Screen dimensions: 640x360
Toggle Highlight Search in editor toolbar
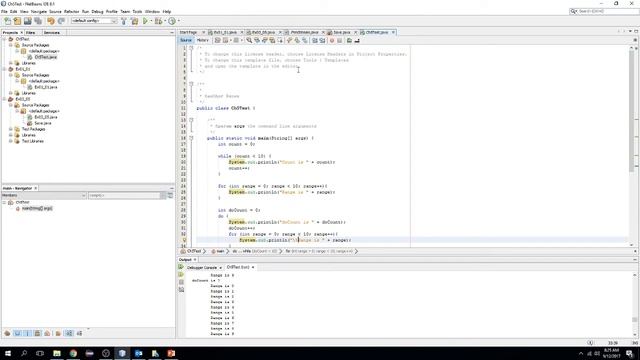(x=272, y=40)
